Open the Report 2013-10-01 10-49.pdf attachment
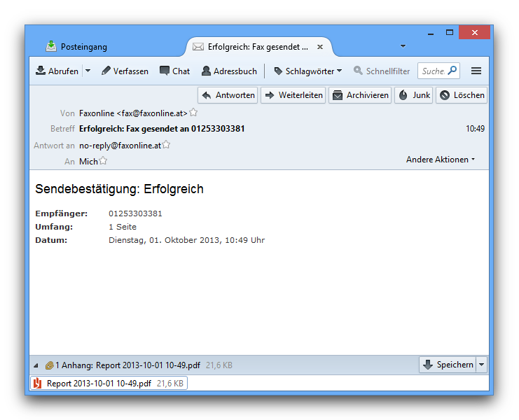The image size is (519, 420). point(99,384)
